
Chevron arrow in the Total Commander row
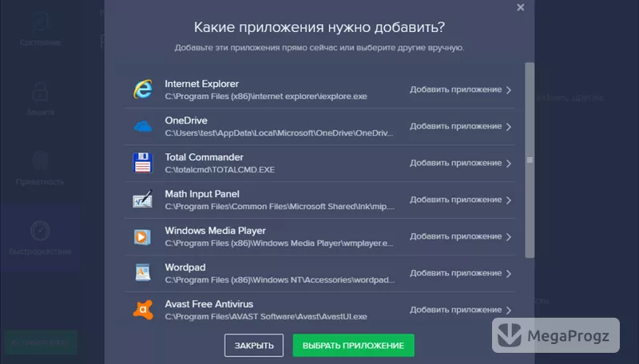click(x=509, y=164)
